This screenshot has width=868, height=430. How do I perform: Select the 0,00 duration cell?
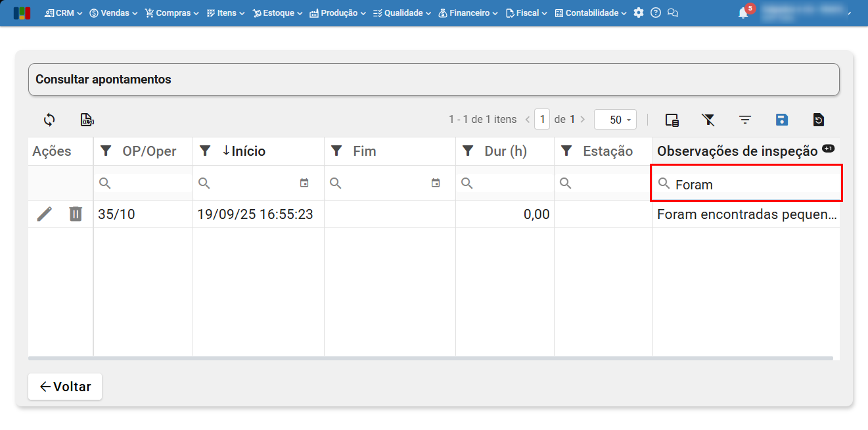click(x=505, y=214)
